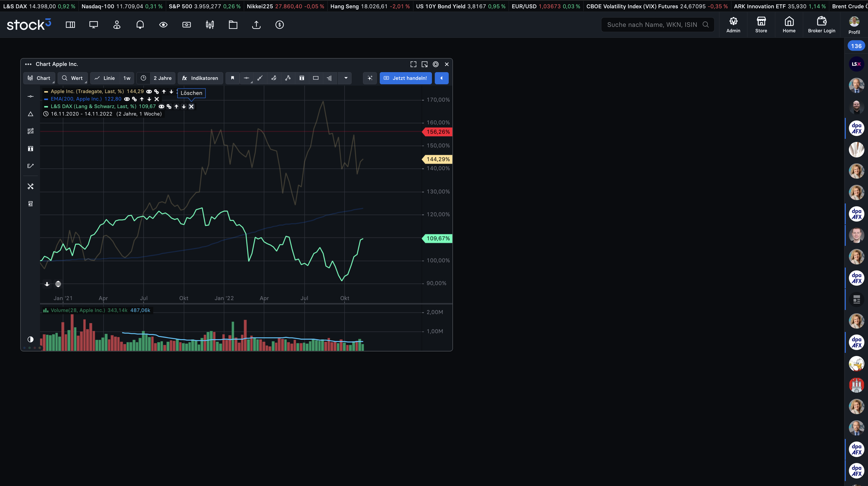Select the volume profile bars tool
This screenshot has width=868, height=486.
tap(329, 78)
